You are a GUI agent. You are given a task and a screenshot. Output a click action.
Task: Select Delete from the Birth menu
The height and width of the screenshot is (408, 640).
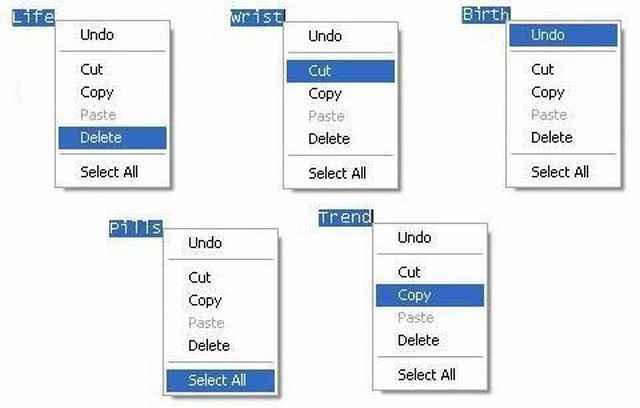551,137
